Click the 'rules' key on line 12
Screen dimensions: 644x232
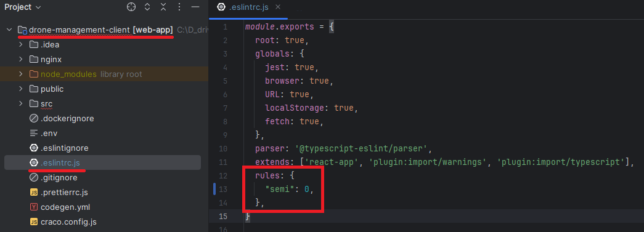click(267, 175)
